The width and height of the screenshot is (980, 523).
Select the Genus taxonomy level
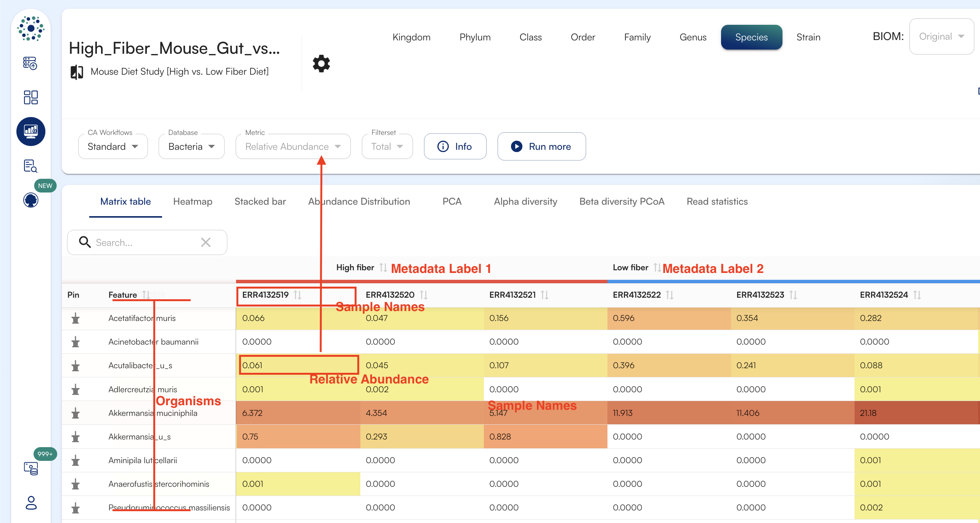[693, 37]
